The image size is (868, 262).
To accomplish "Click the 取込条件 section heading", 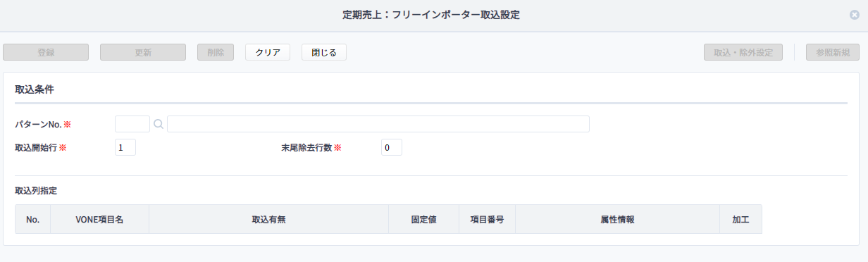I will [35, 89].
